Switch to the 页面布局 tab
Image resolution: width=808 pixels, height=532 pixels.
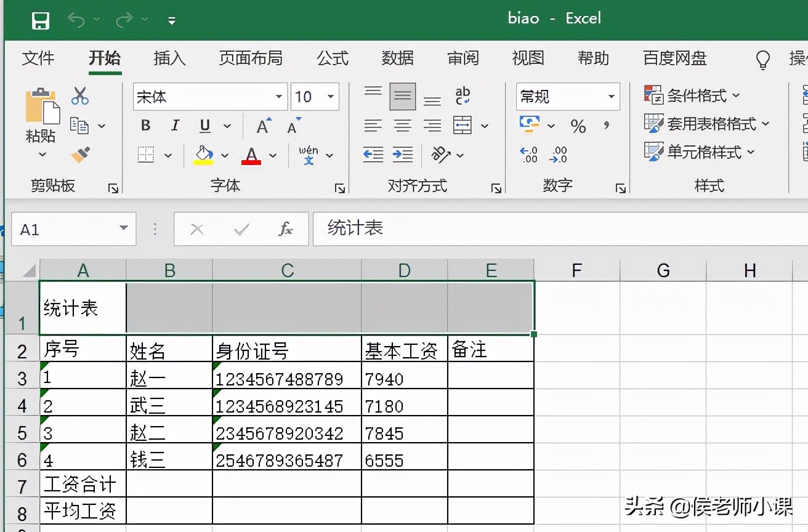251,58
